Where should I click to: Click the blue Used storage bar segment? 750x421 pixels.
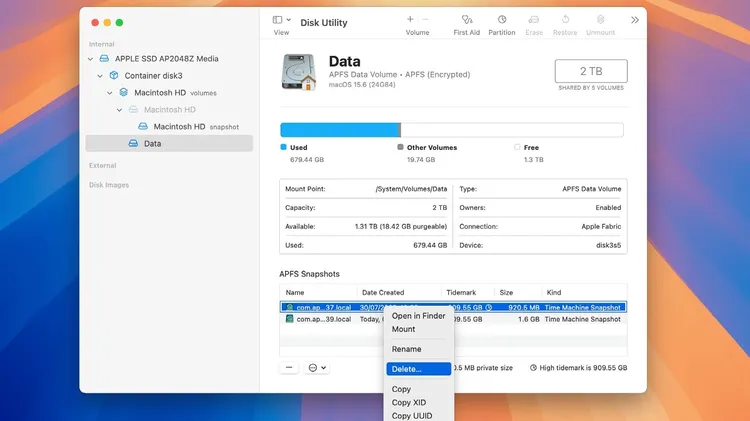pos(340,130)
